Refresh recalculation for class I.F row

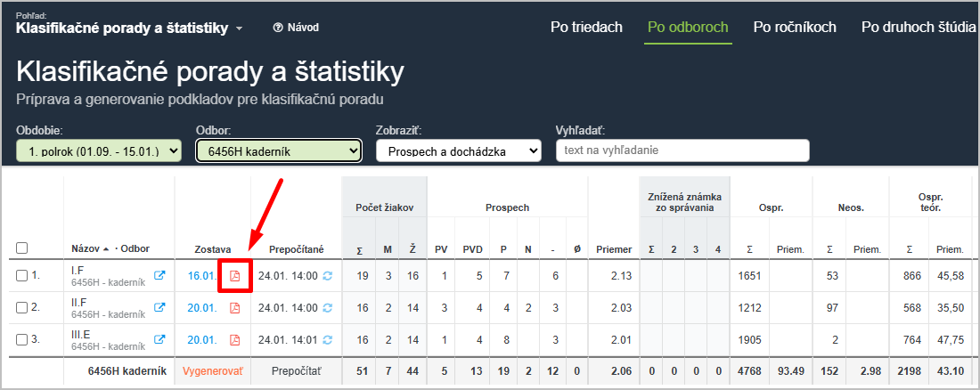tap(327, 276)
